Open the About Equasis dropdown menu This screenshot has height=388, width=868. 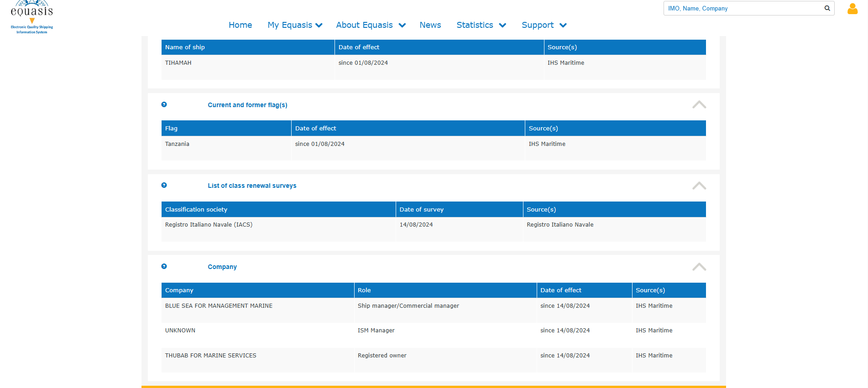point(371,25)
